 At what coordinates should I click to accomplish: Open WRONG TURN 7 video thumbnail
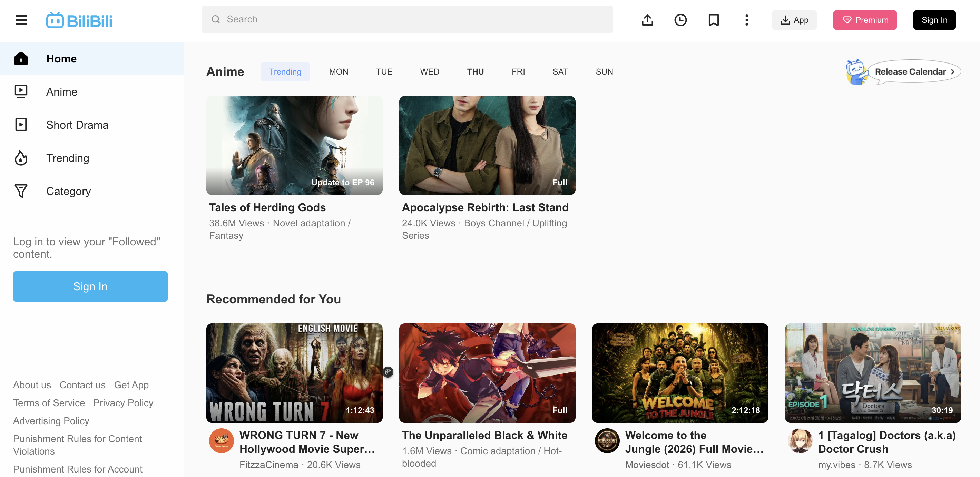click(x=294, y=373)
